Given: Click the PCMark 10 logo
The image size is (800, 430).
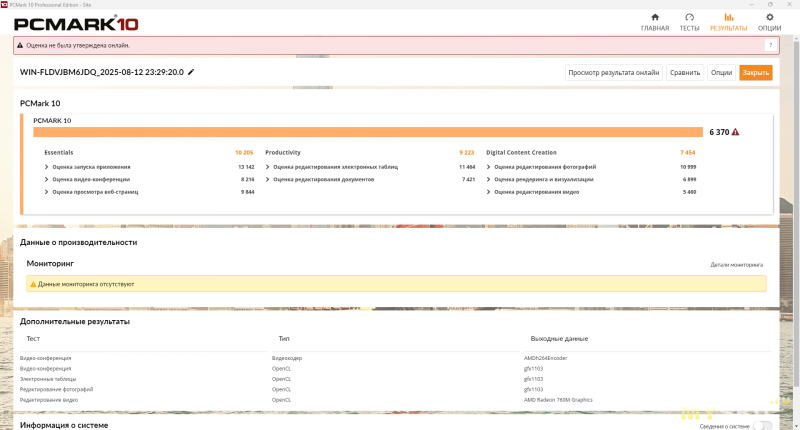Looking at the screenshot, I should coord(76,24).
